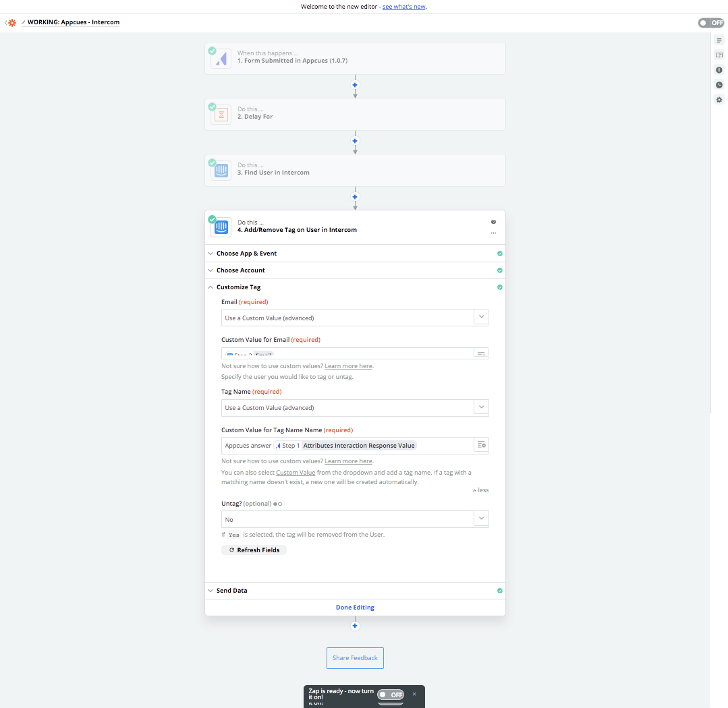The image size is (728, 708).
Task: Open the alert status icon in the right sidebar
Action: click(719, 70)
